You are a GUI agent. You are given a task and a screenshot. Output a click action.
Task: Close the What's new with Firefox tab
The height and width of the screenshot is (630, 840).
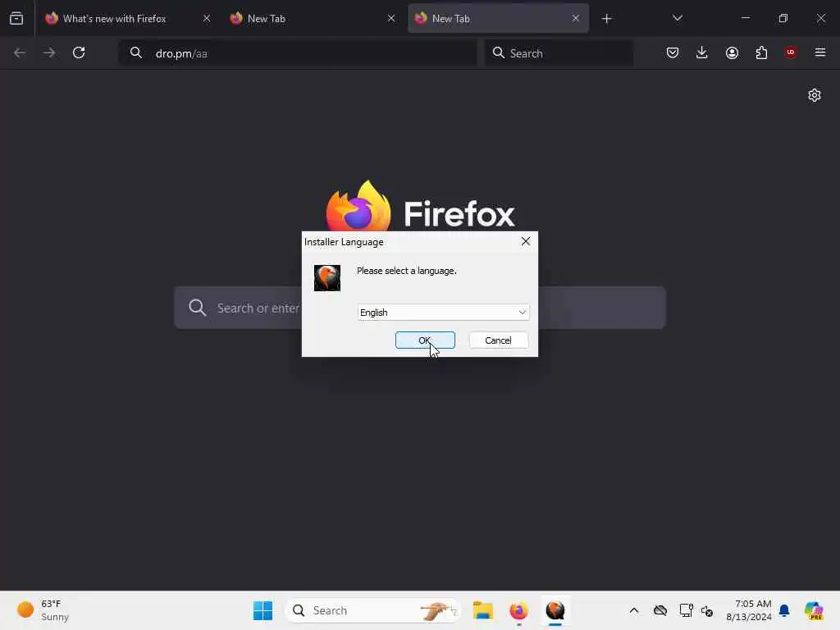[207, 19]
